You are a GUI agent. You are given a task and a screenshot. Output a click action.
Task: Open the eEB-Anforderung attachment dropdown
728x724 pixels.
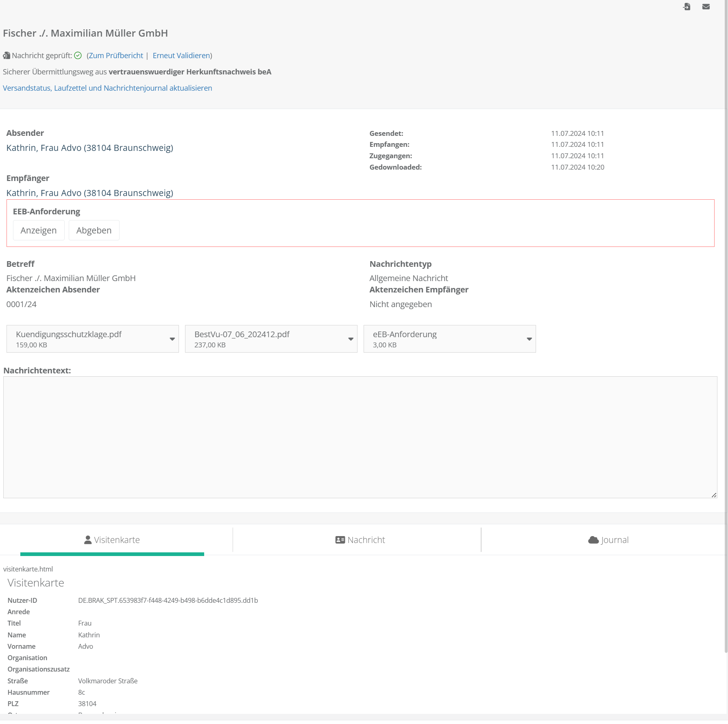click(x=529, y=339)
